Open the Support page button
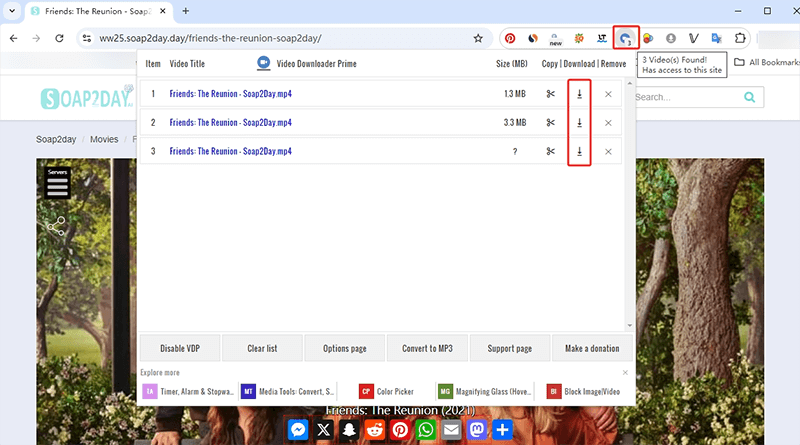Viewport: 800px width, 445px height. tap(510, 348)
